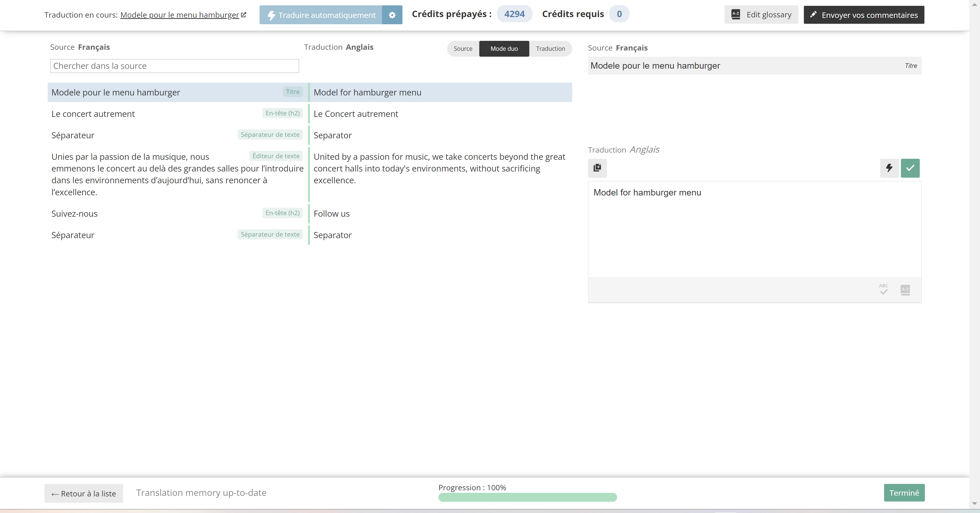Click Envoyer vos commentaires button
Screen dimensions: 980x513
(x=864, y=15)
